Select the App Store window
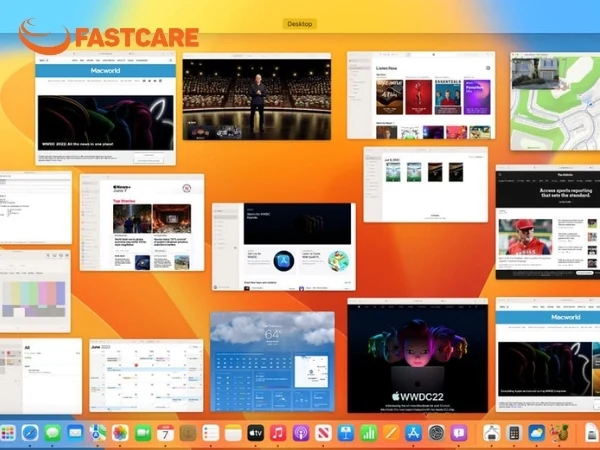Image resolution: width=600 pixels, height=450 pixels. click(284, 246)
